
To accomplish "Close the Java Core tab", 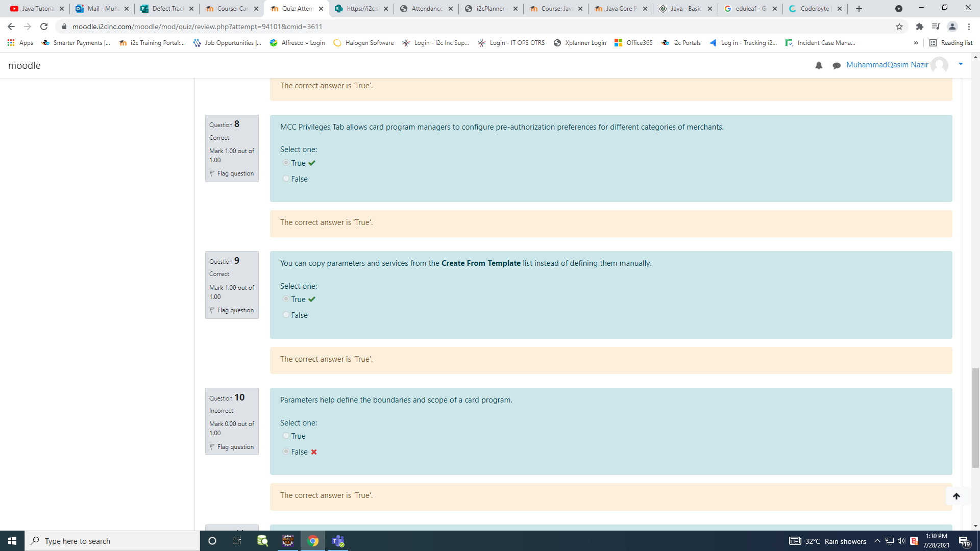I will point(645,9).
